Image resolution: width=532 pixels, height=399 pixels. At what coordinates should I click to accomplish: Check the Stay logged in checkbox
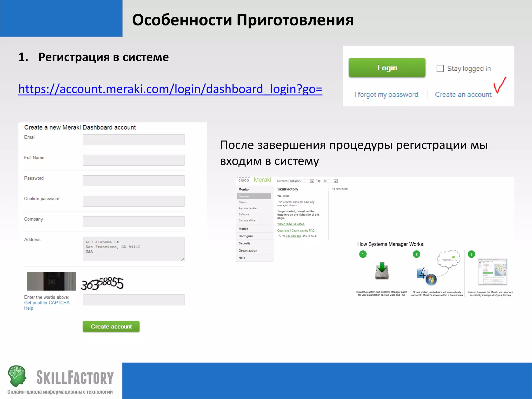tap(440, 68)
